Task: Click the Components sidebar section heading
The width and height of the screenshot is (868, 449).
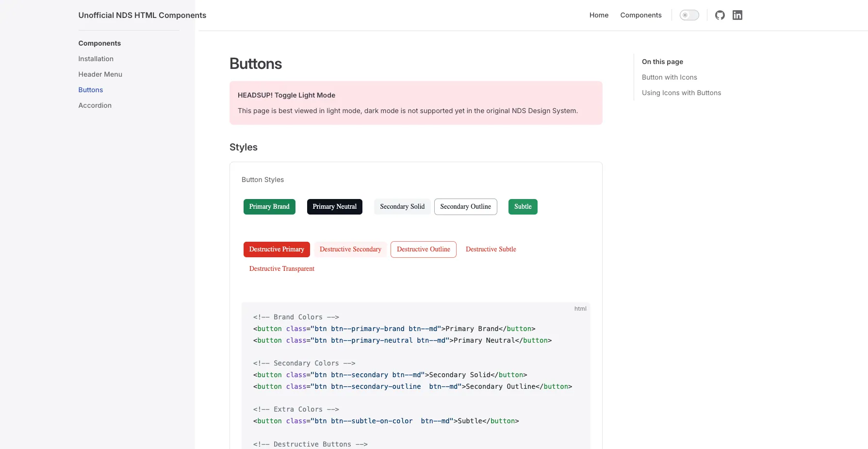Action: 99,43
